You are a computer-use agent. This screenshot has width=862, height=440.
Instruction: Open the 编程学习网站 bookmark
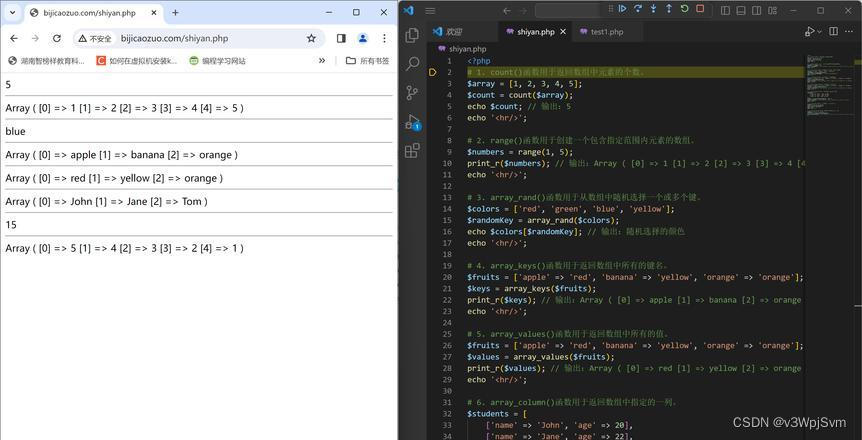coord(217,61)
